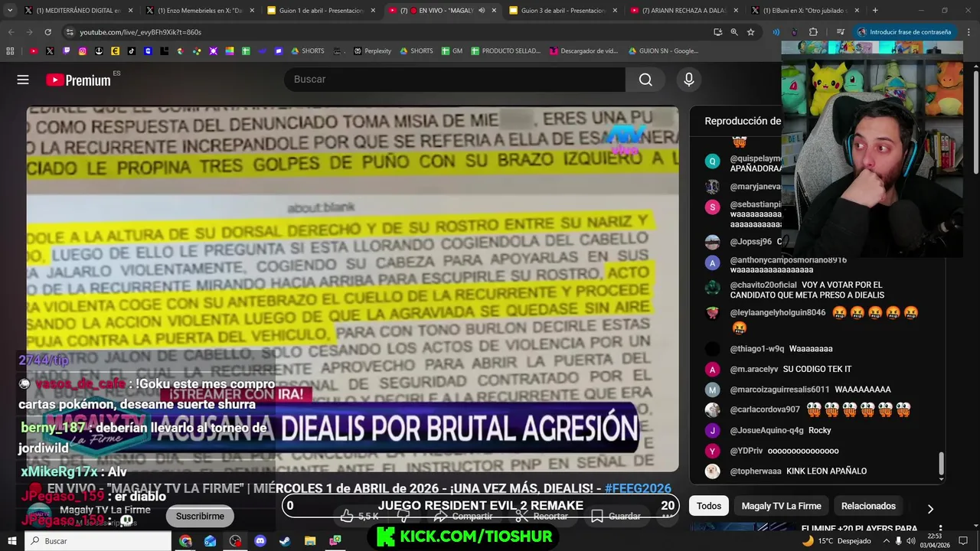
Task: Click the Guardar save button
Action: pos(616,517)
